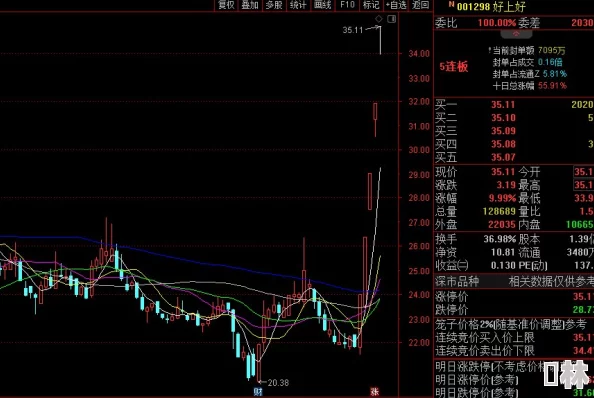Click the 涨 marker at chart bottom
This screenshot has width=594, height=398.
tap(375, 392)
